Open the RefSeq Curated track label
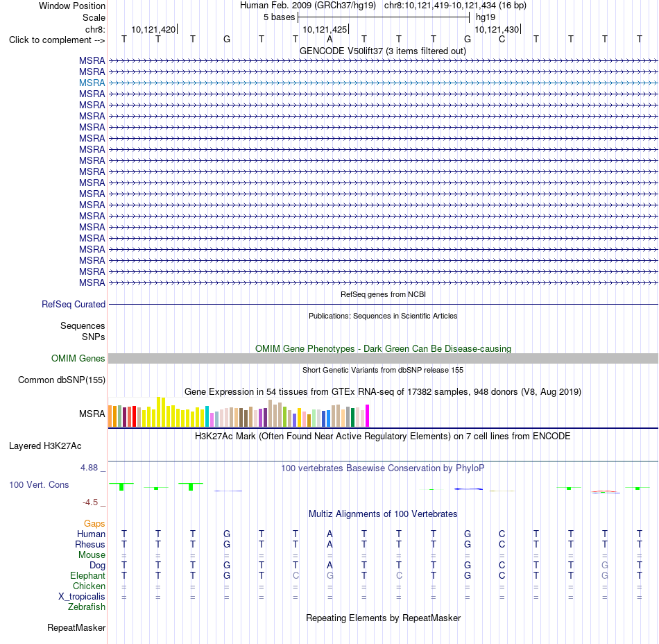This screenshot has width=659, height=644. pos(73,304)
